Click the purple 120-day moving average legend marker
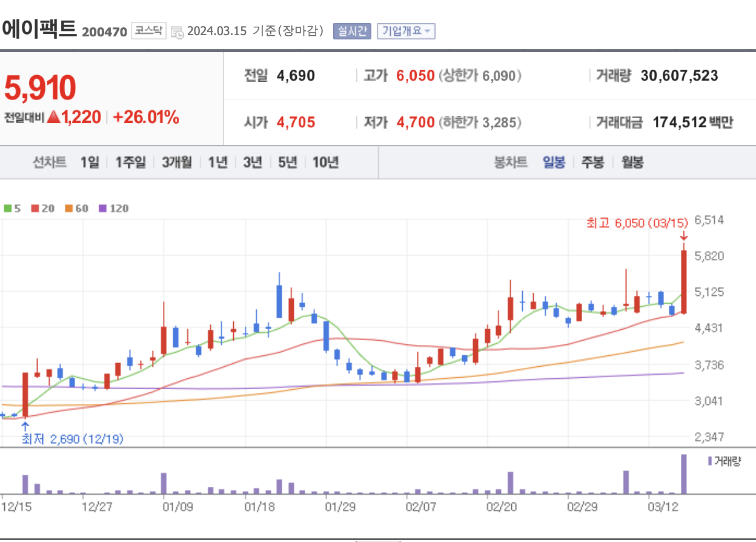The height and width of the screenshot is (542, 756). click(102, 209)
